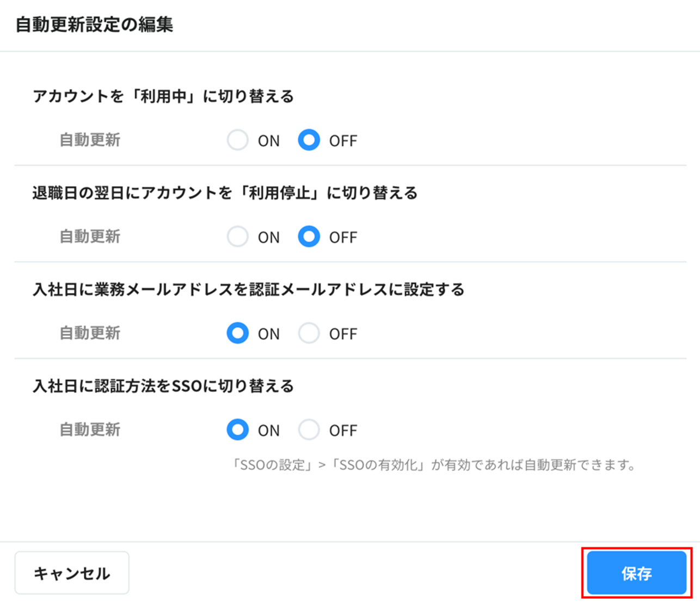Screen dimensions: 700x602
Task: Click heading 入社日に業務メールアドレスを認証メールアドレスに設定する
Action: pyautogui.click(x=248, y=289)
